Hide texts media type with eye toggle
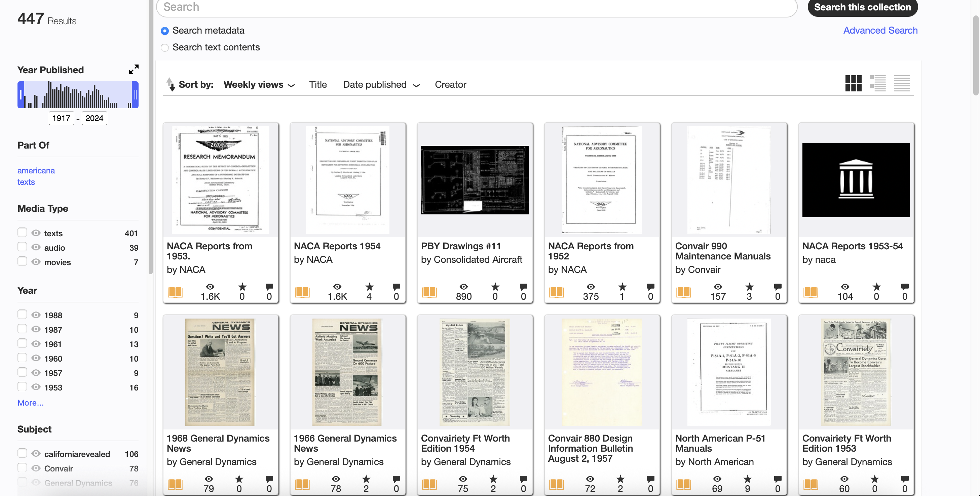 [36, 233]
